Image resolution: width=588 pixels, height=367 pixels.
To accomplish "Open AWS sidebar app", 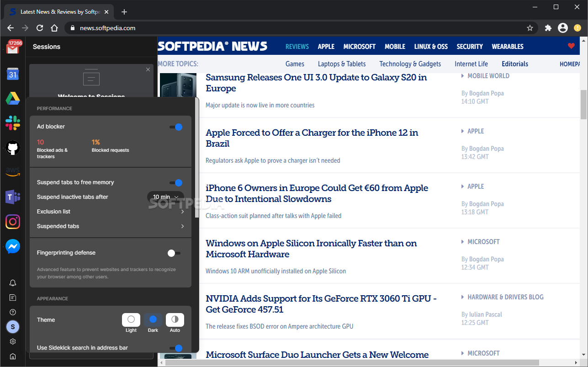I will (13, 172).
